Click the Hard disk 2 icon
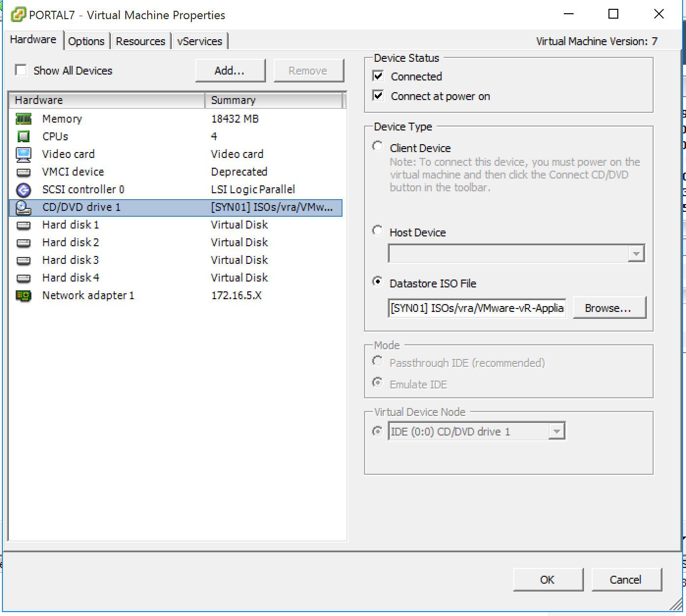 pos(24,243)
